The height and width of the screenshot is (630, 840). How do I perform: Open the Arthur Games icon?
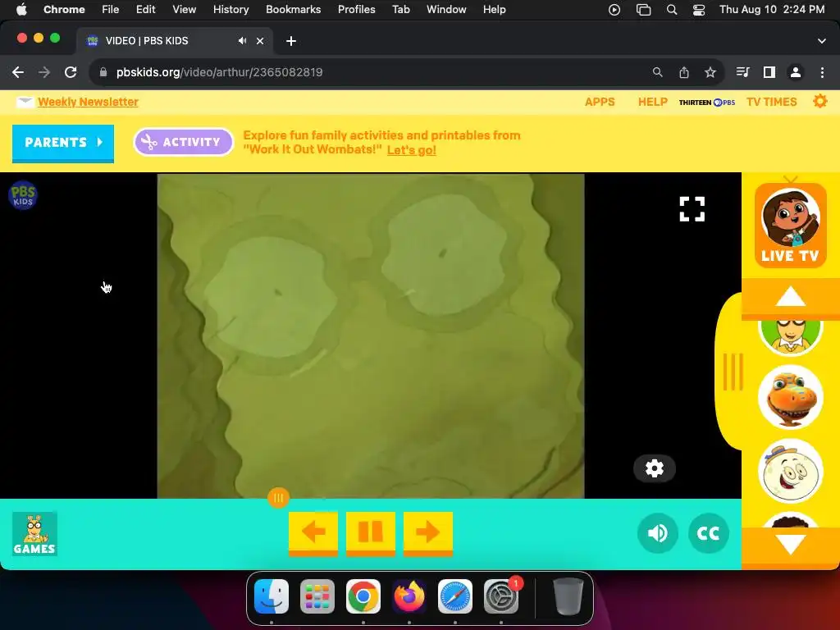click(34, 533)
